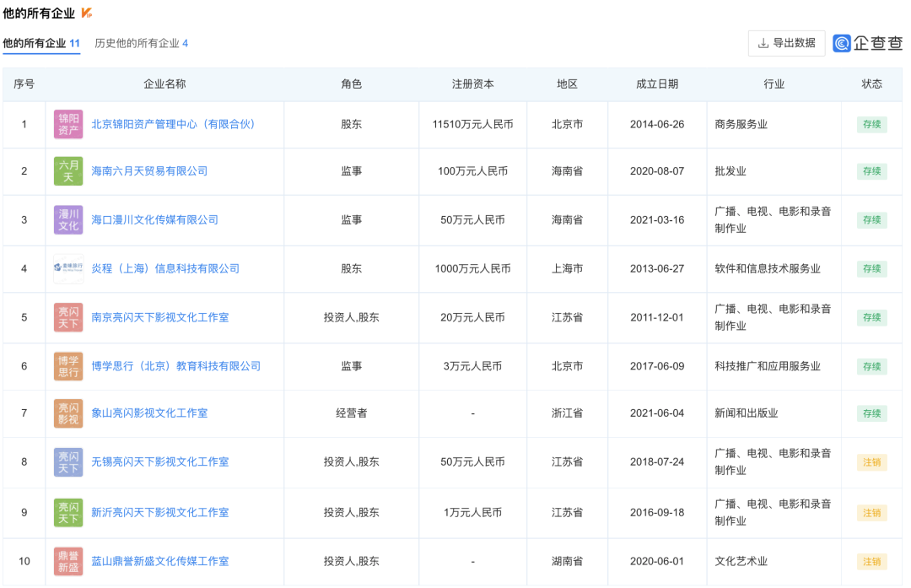The width and height of the screenshot is (911, 588).
Task: Click the 1000万元人民币 capital cell
Action: pos(472,269)
